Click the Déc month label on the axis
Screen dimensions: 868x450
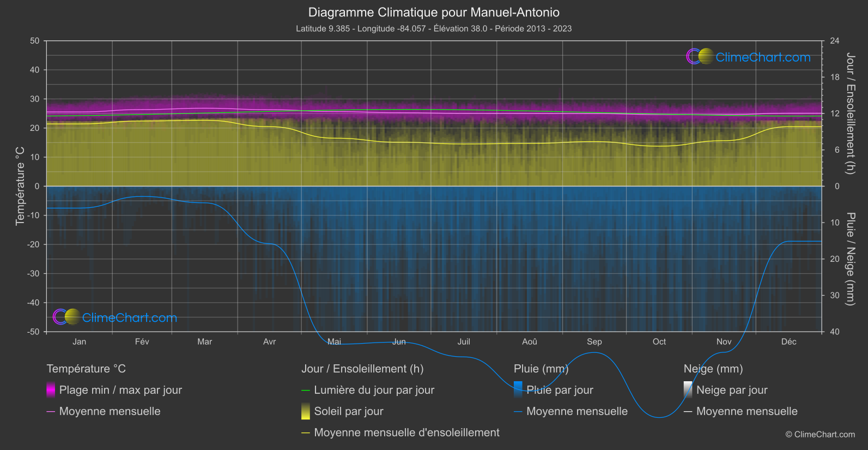(788, 341)
